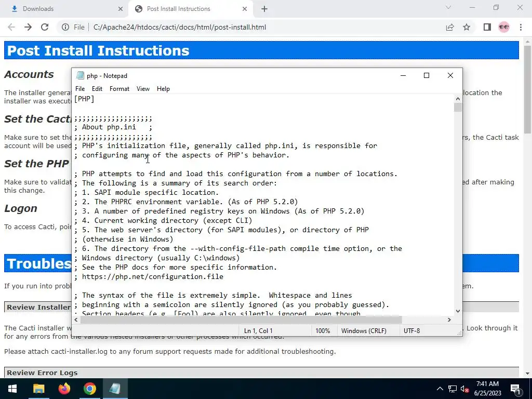Click the 'Accounts' heading on the page
Viewport: 532px width, 399px height.
(x=29, y=74)
